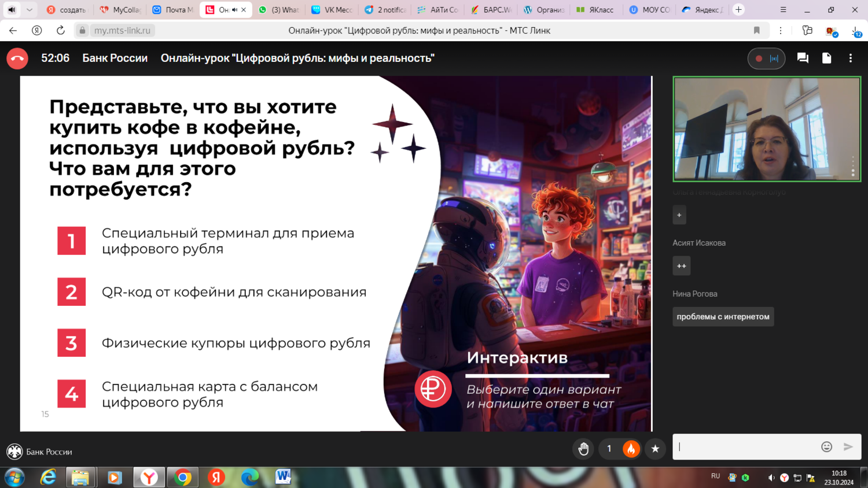Open the address bar three-dot menu

pyautogui.click(x=781, y=31)
